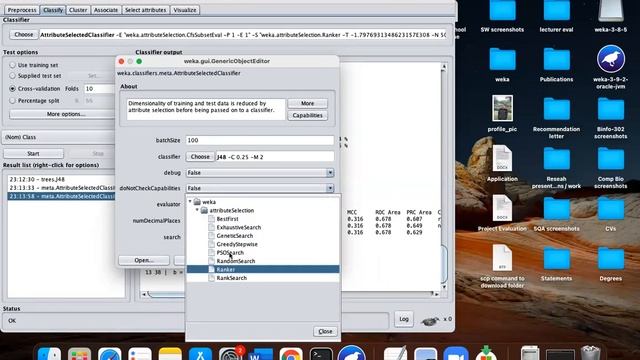Open Launchpad from the dock

pyautogui.click(x=79, y=354)
